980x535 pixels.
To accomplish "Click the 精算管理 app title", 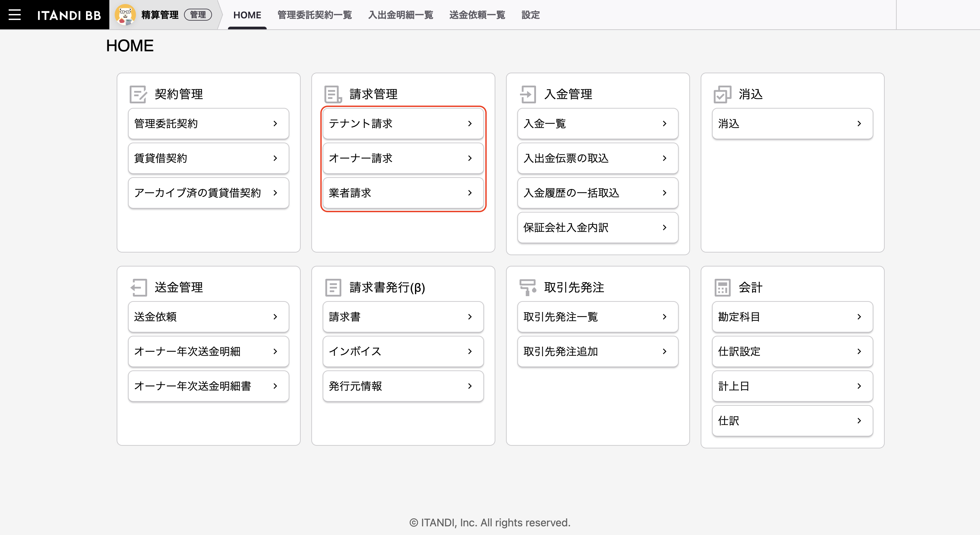I will (160, 15).
